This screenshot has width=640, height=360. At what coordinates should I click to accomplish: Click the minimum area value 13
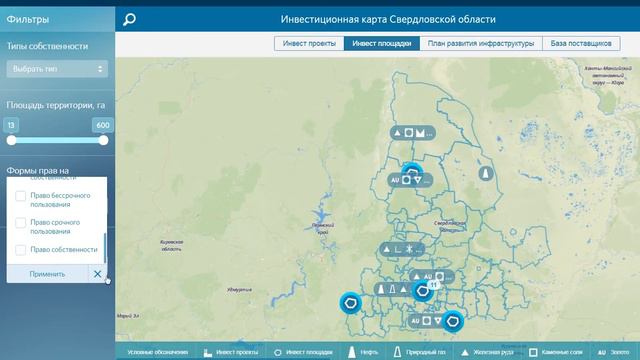[x=11, y=125]
